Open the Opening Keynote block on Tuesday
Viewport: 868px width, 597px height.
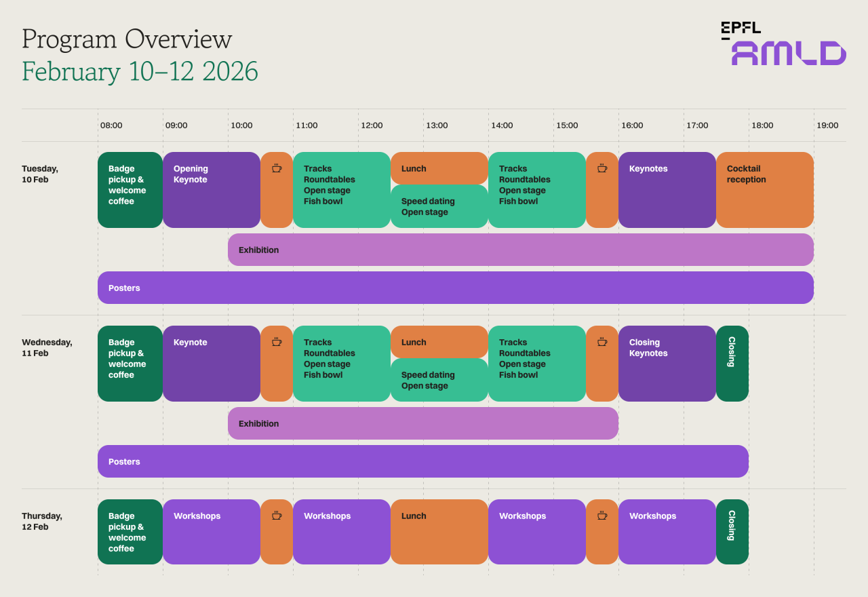(212, 190)
